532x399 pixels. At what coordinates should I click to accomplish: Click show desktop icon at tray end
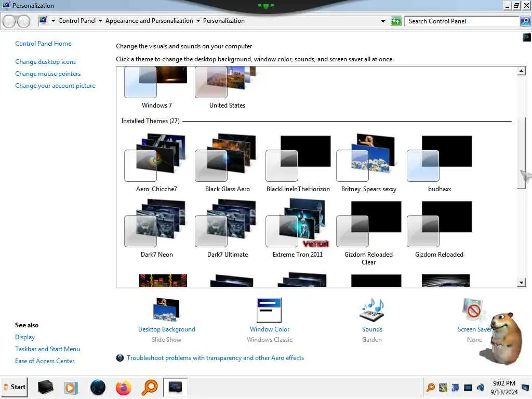[x=525, y=387]
